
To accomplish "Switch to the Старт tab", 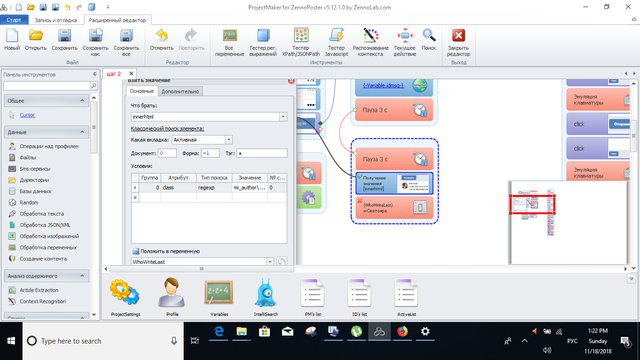I will tap(14, 20).
